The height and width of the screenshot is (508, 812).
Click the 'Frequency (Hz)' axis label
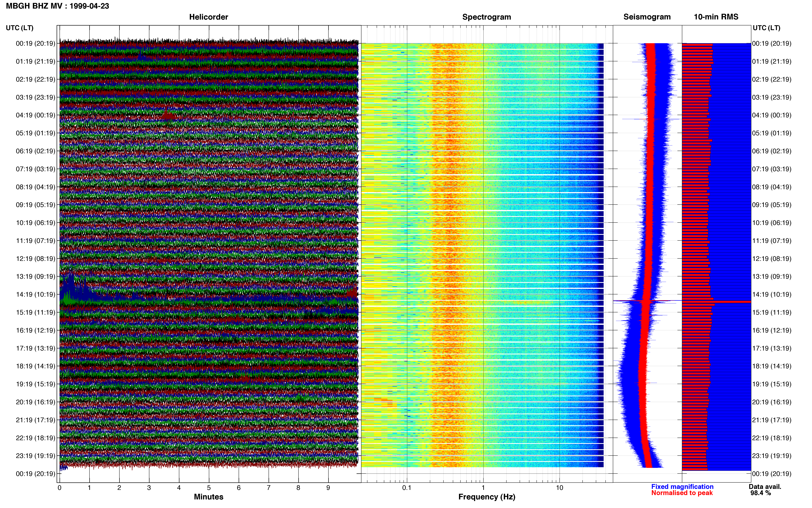pyautogui.click(x=487, y=497)
